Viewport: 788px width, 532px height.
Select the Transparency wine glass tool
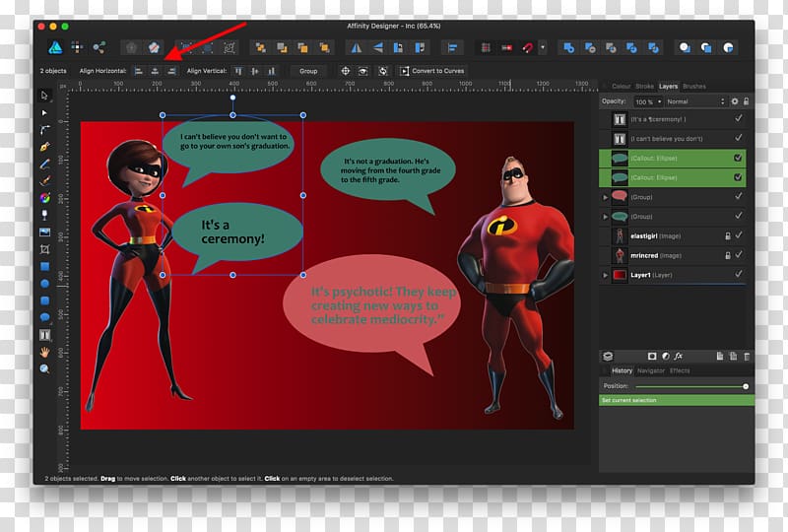coord(44,215)
